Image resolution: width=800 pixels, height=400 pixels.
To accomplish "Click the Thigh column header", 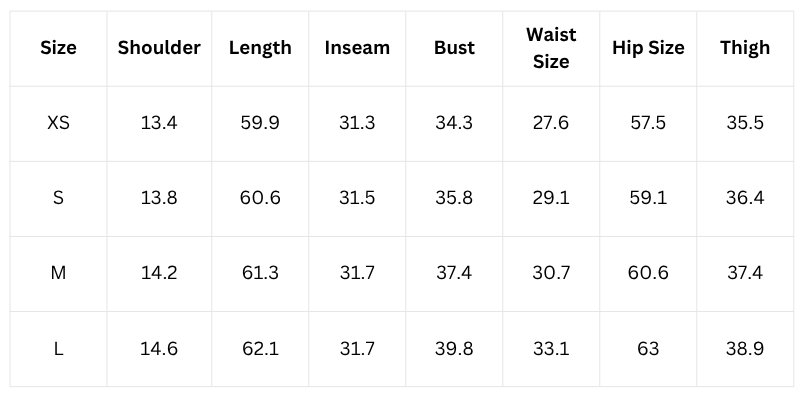I will pyautogui.click(x=745, y=48).
